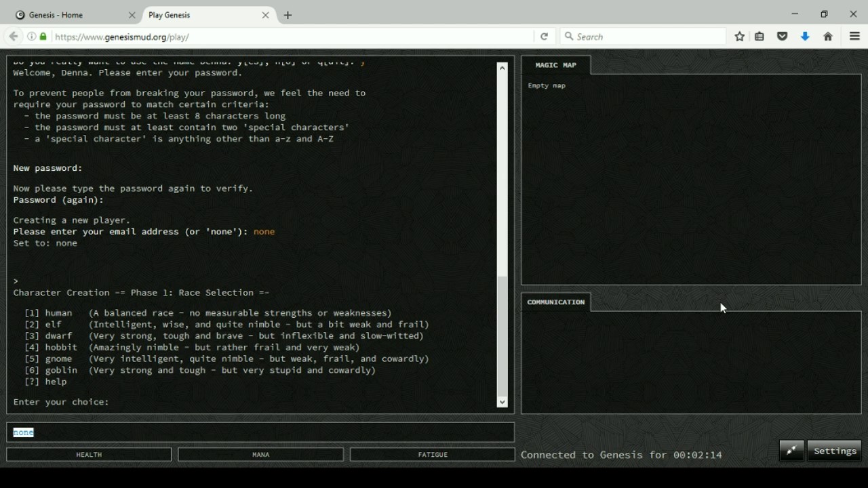
Task: Click the 'Empty map' text
Action: tap(547, 86)
